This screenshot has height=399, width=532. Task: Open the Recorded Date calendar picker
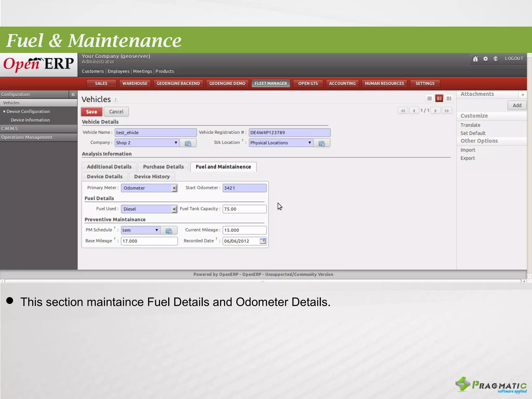tap(263, 241)
